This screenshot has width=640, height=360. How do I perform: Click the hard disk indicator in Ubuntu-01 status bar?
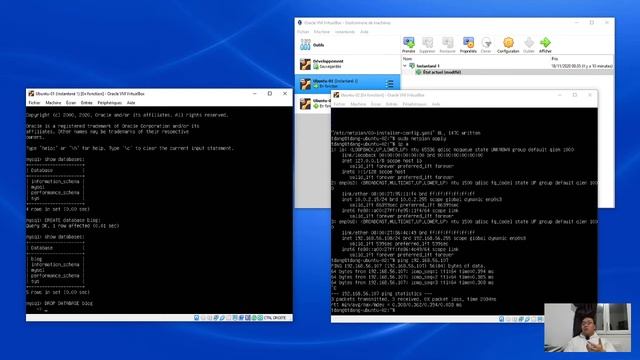pyautogui.click(x=196, y=318)
